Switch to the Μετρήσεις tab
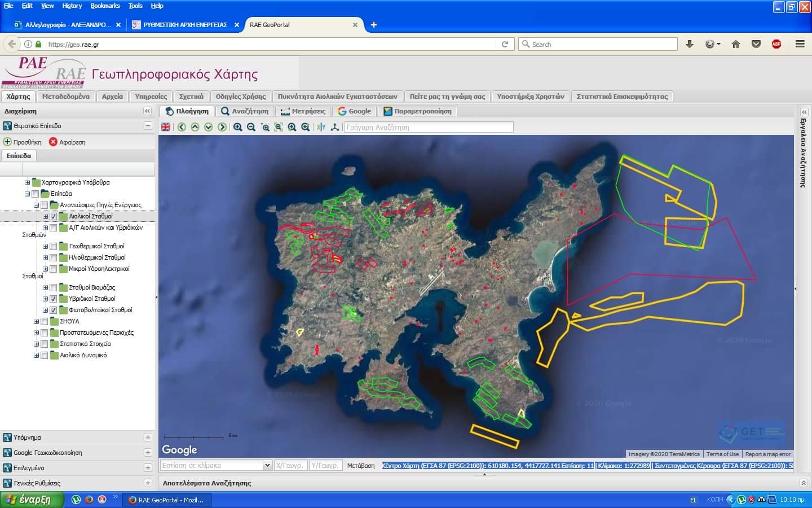 coord(303,111)
